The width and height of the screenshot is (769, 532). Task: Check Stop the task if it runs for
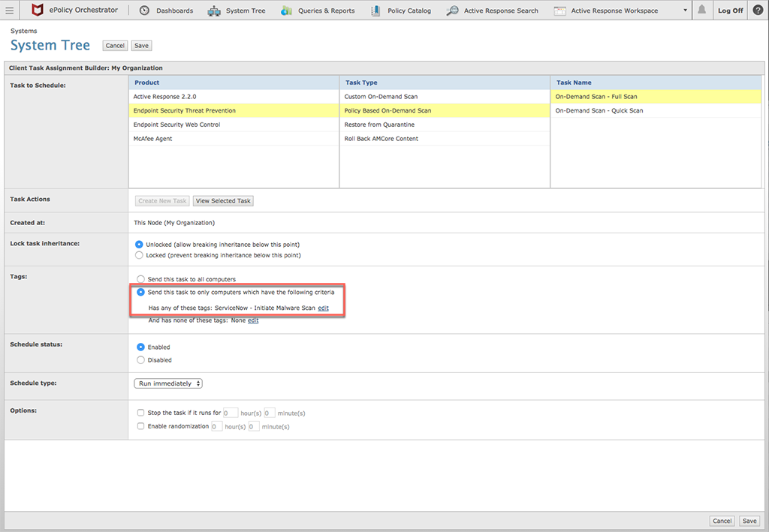point(140,413)
